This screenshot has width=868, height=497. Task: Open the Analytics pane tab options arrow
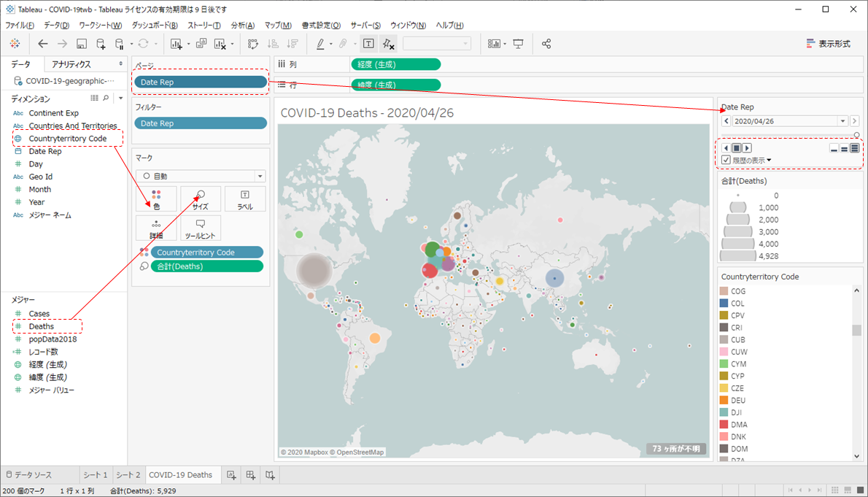(120, 64)
